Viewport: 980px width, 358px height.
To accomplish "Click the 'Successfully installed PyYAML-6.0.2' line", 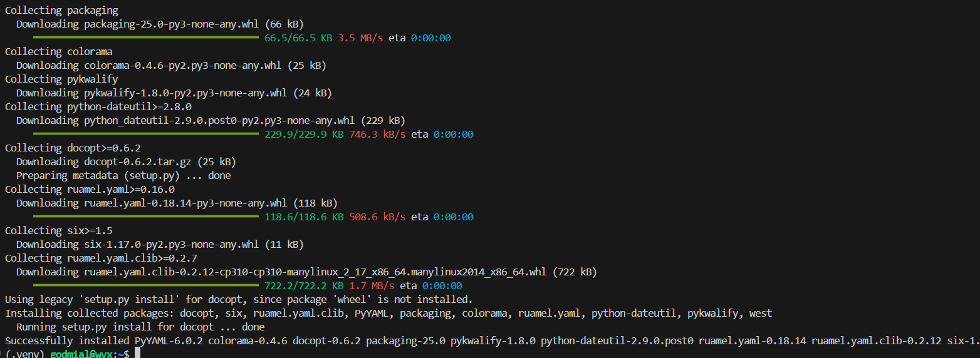I will tap(492, 341).
